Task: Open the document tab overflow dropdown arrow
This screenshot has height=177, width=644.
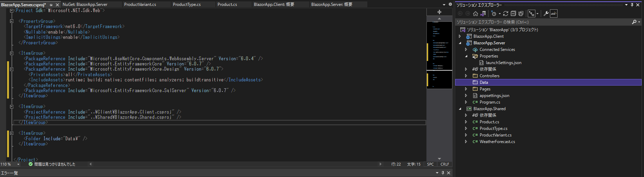Action: point(444,5)
